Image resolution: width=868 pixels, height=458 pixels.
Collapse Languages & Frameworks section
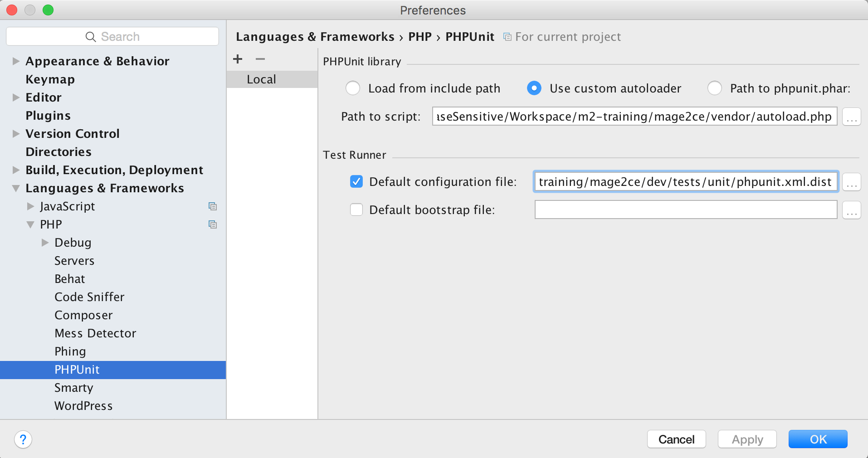(x=16, y=188)
